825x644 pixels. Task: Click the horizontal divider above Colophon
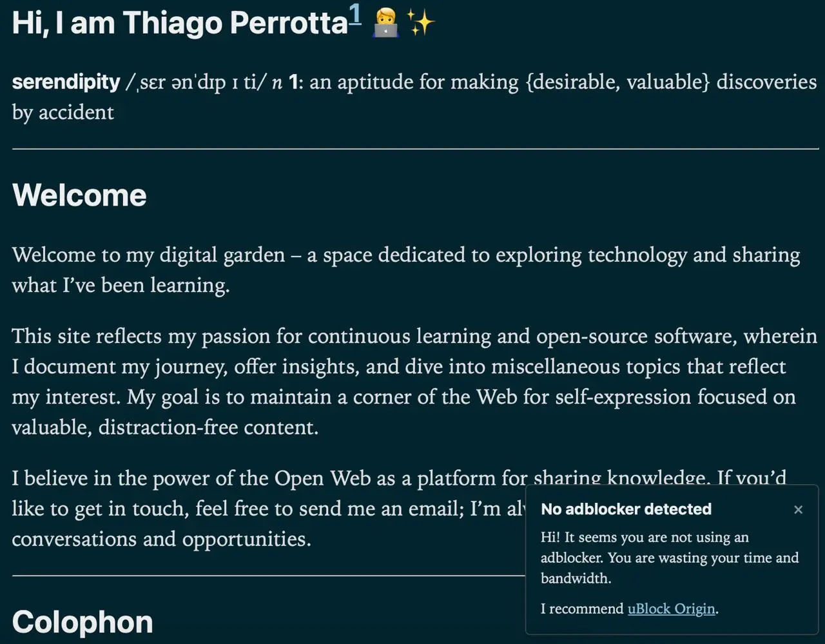(269, 576)
